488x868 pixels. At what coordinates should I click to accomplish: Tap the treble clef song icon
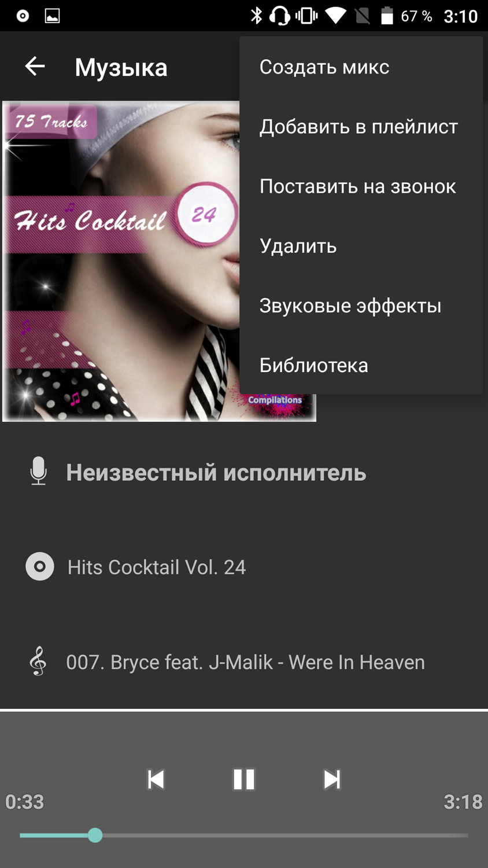pos(38,661)
